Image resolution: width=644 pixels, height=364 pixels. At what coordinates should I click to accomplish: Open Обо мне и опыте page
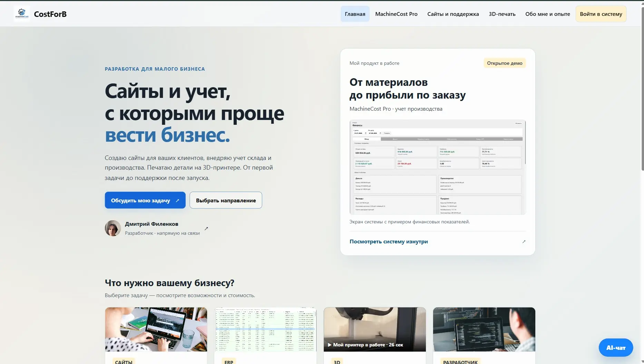coord(547,14)
